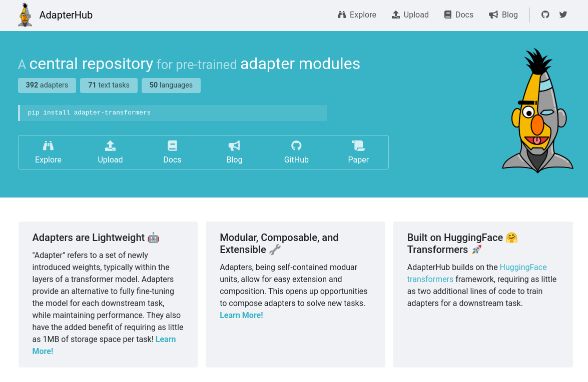The width and height of the screenshot is (588, 382).
Task: Click the binoculars icon next to Explore in navbar
Action: tap(342, 14)
